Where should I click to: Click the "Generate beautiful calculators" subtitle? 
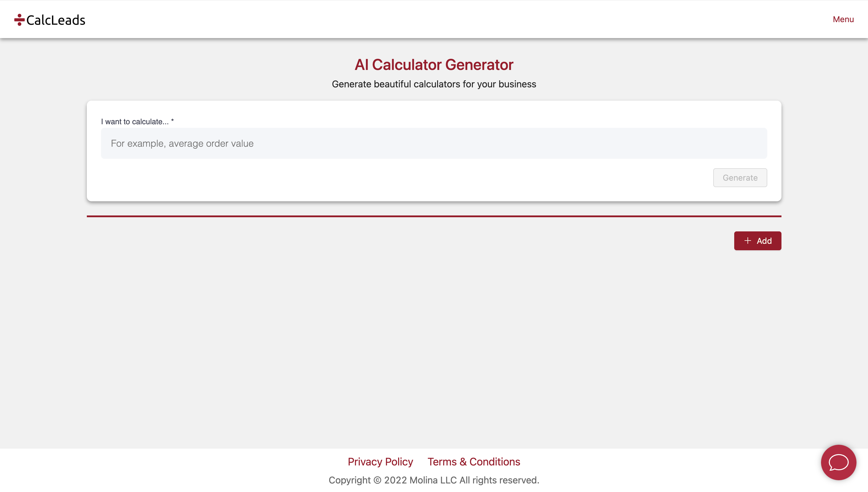pos(434,84)
